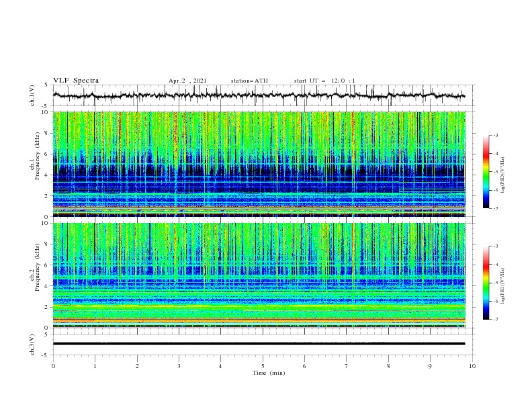This screenshot has height=411, width=532.
Task: Click the ch.2 frequency spectrogram panel
Action: tap(259, 275)
